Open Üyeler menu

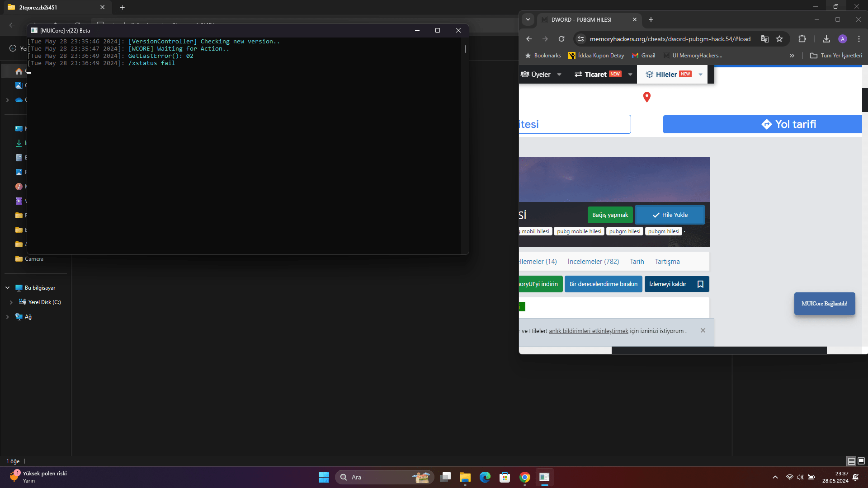[536, 75]
